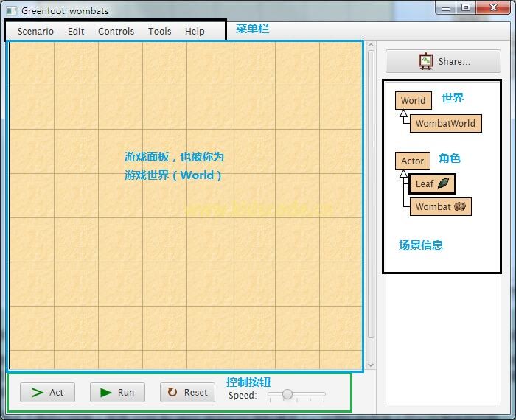The width and height of the screenshot is (516, 420).
Task: Select the Actor class box
Action: 413,161
